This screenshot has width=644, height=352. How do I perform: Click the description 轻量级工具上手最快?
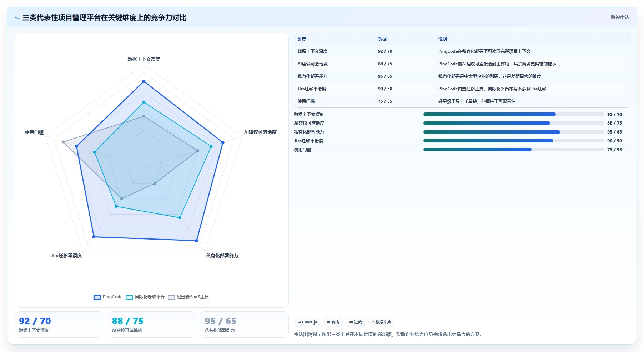(477, 101)
